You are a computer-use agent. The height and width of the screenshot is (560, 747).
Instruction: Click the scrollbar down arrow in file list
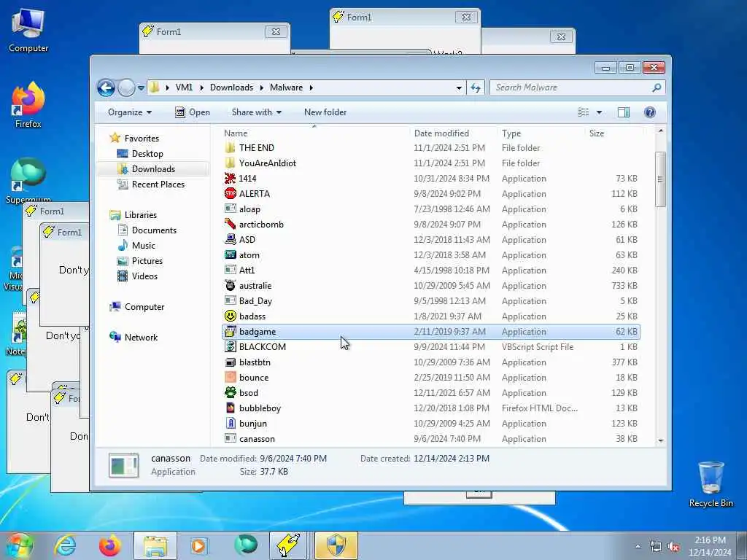pos(660,440)
